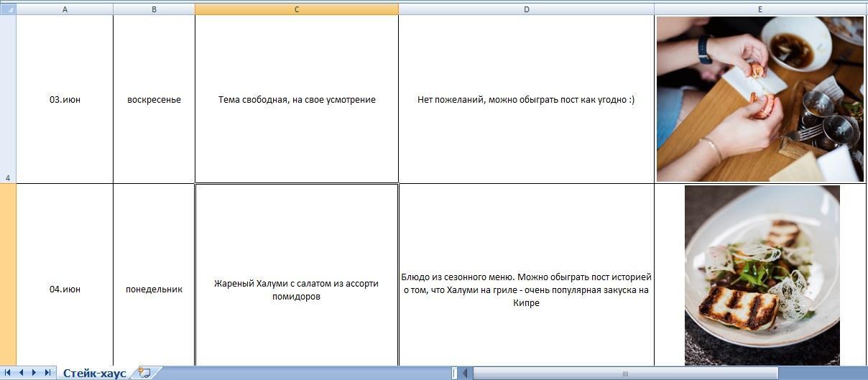Click the horizontal scrollbar thumb

point(625,373)
